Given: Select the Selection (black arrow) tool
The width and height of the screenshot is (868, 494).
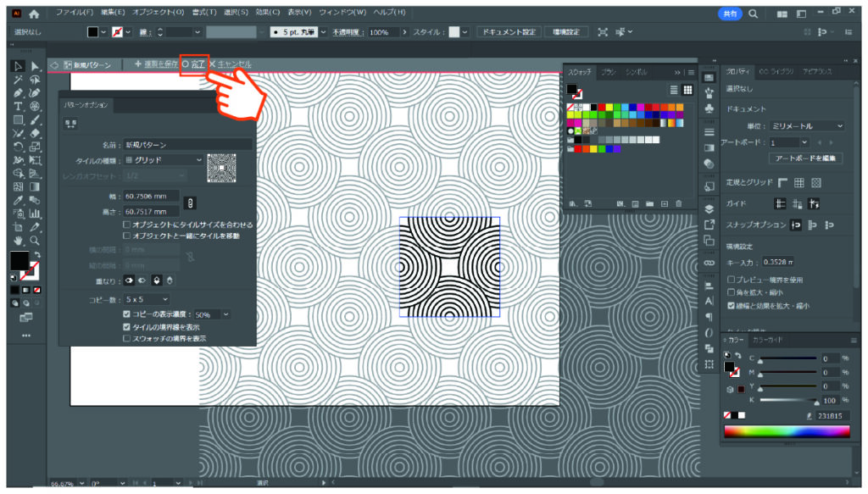Looking at the screenshot, I should [x=18, y=66].
